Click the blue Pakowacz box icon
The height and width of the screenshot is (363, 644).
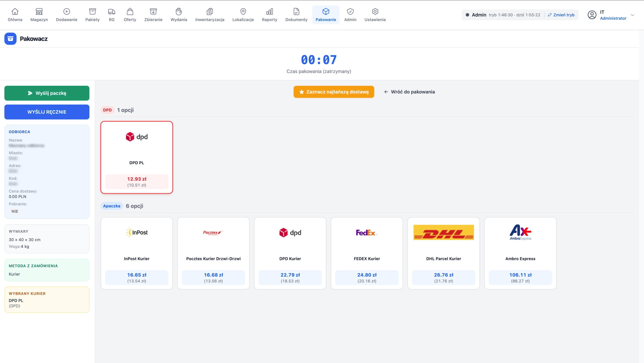click(x=10, y=39)
